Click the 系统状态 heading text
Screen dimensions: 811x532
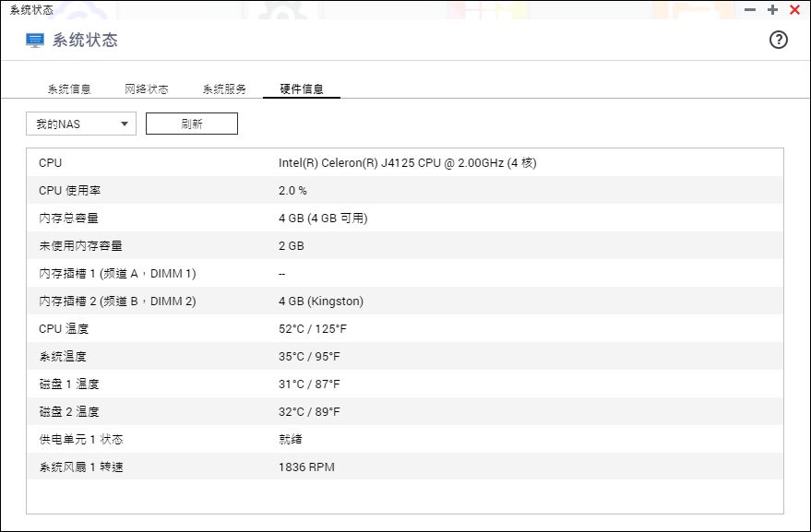click(x=85, y=41)
